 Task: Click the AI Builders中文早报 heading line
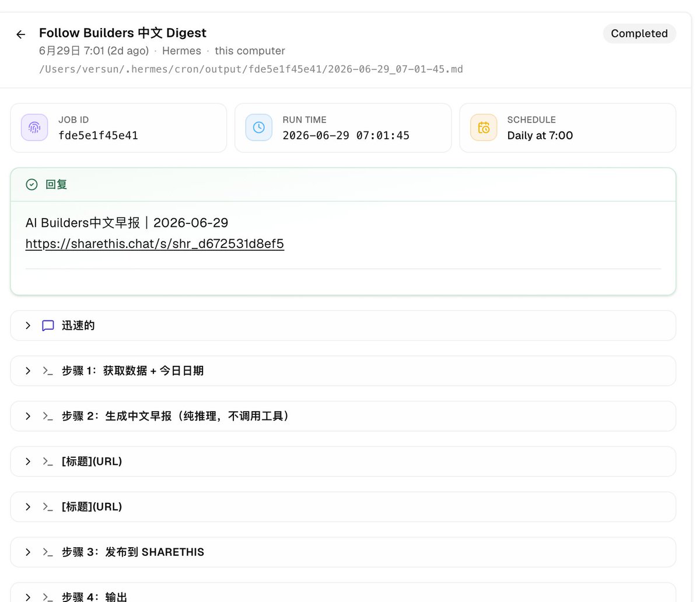[x=127, y=223]
